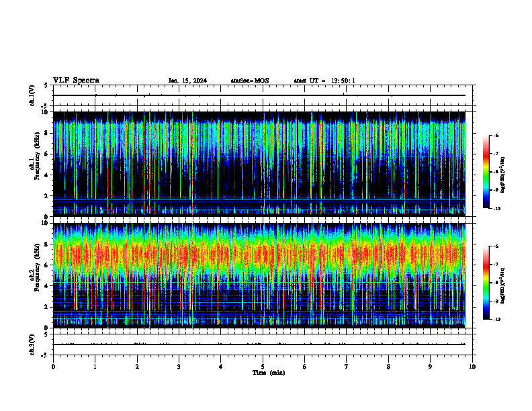The height and width of the screenshot is (411, 532).
Task: Click time axis tick label "2"
Action: (137, 367)
